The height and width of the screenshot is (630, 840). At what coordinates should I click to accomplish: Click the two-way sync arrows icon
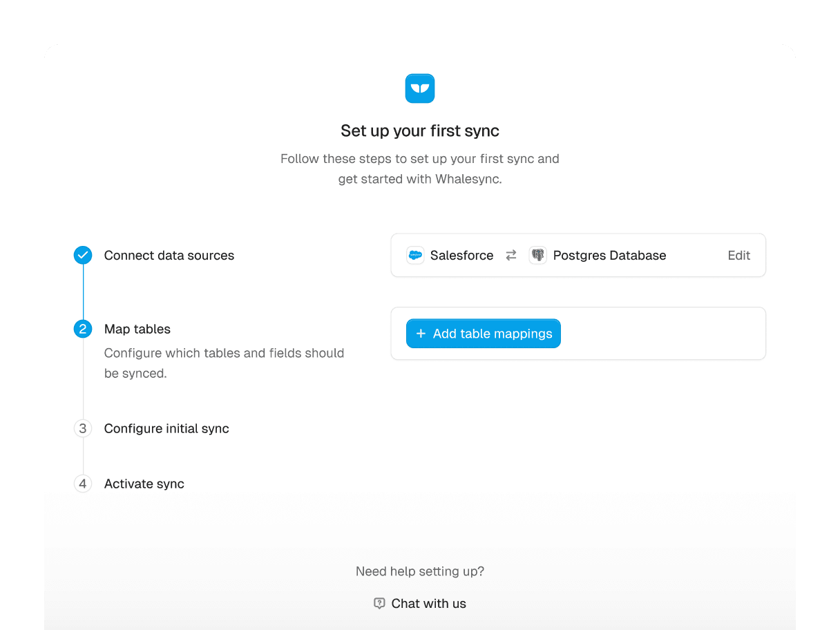pos(511,256)
